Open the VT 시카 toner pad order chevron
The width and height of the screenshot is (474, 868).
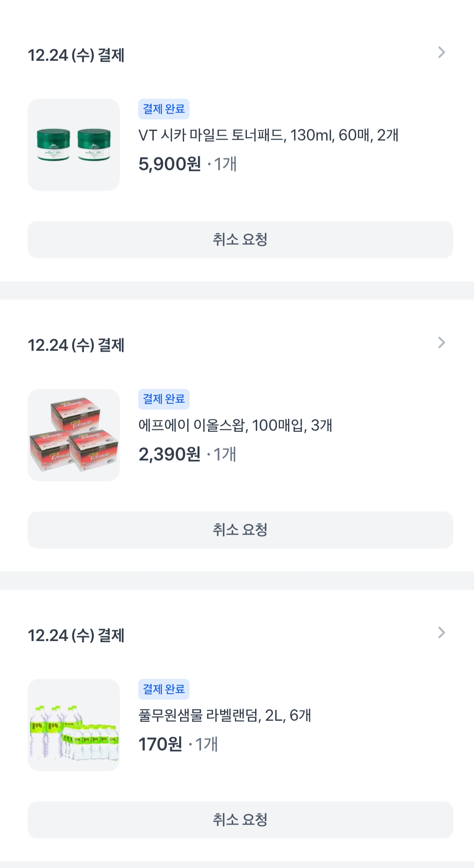point(441,52)
